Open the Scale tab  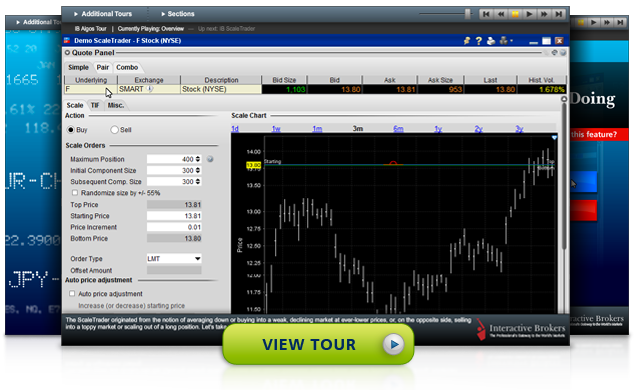75,105
